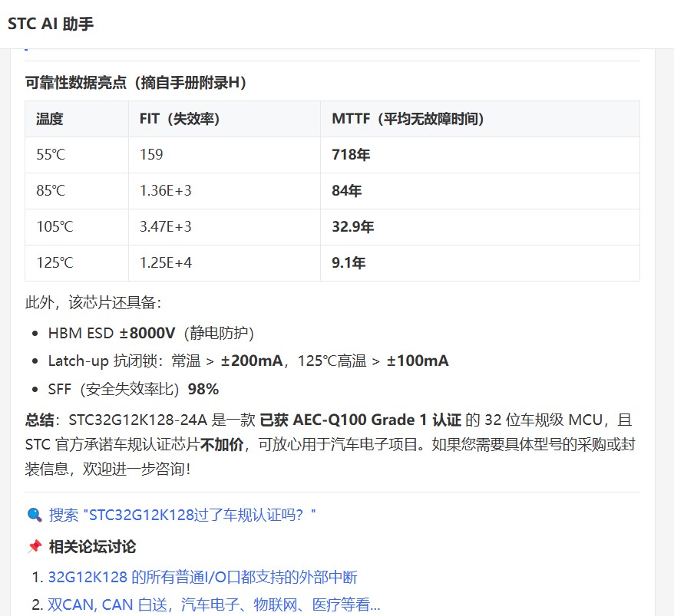
Task: Open forum thread 32G12K128 的所有普通I/O口都支持的外部中断
Action: (x=203, y=577)
